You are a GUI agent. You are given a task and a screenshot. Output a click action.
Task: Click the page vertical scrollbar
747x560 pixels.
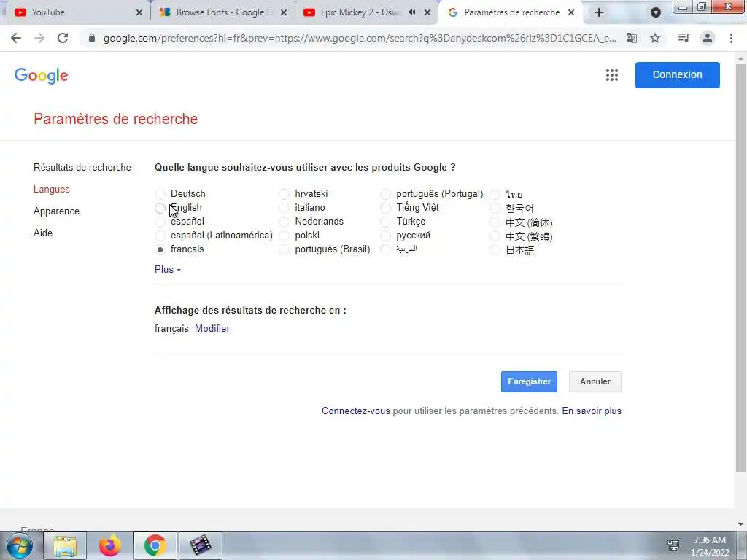click(740, 268)
